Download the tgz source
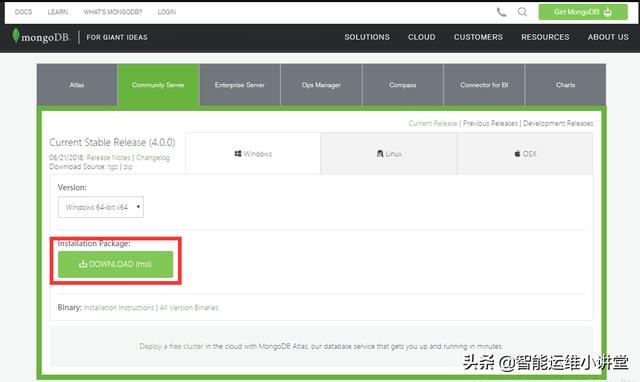Viewport: 640px width, 382px height. click(x=113, y=167)
